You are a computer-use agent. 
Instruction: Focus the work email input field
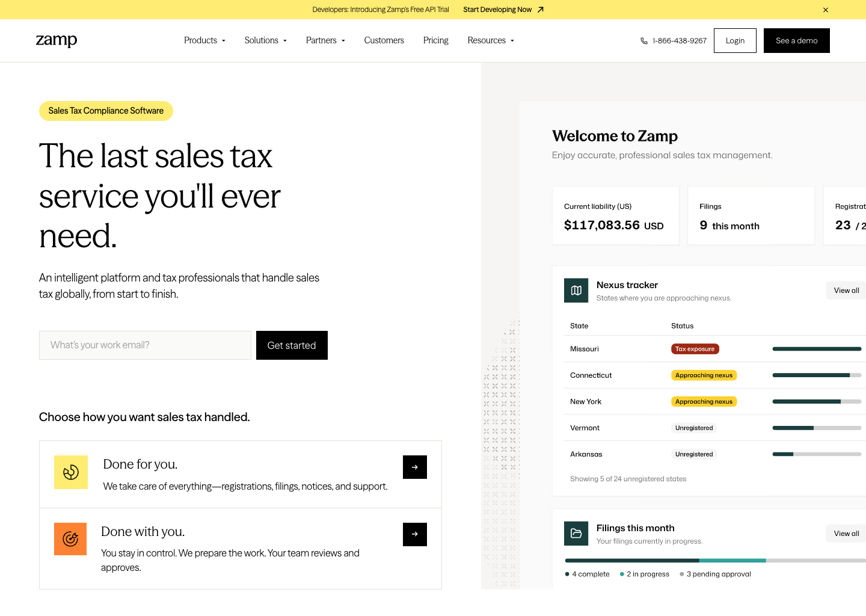pos(145,345)
